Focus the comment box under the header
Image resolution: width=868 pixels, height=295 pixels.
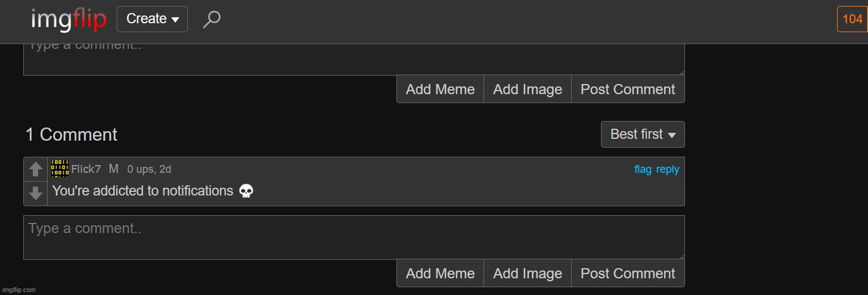point(354,60)
